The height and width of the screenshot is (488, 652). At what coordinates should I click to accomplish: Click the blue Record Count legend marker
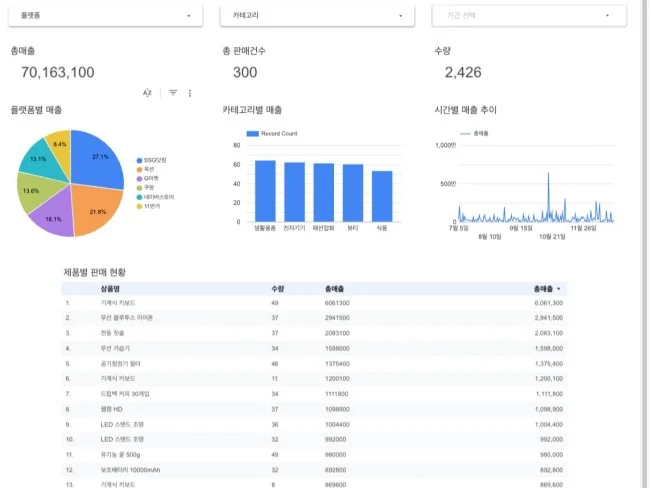253,133
